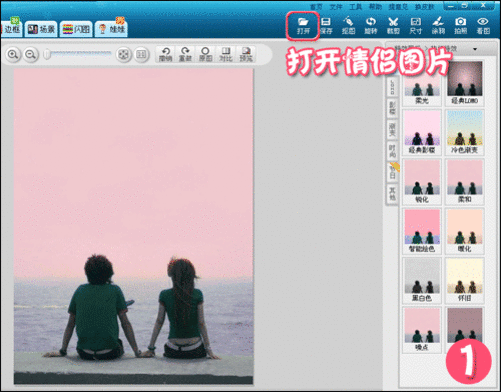Open the 看图 eye viewer

483,26
